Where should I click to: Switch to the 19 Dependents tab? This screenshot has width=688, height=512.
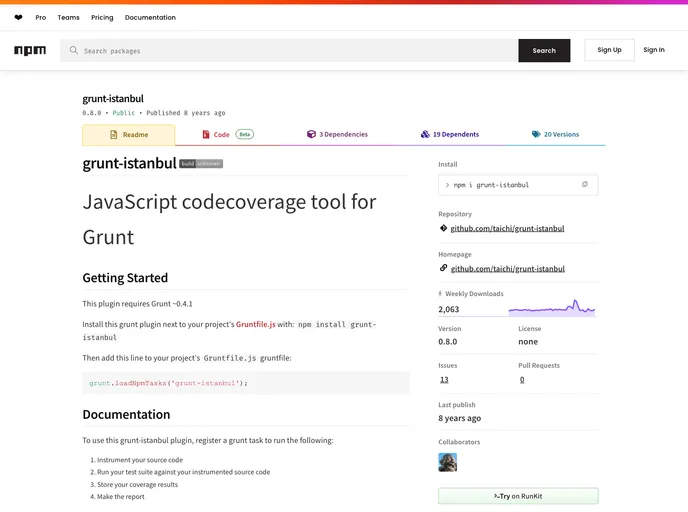pos(450,134)
